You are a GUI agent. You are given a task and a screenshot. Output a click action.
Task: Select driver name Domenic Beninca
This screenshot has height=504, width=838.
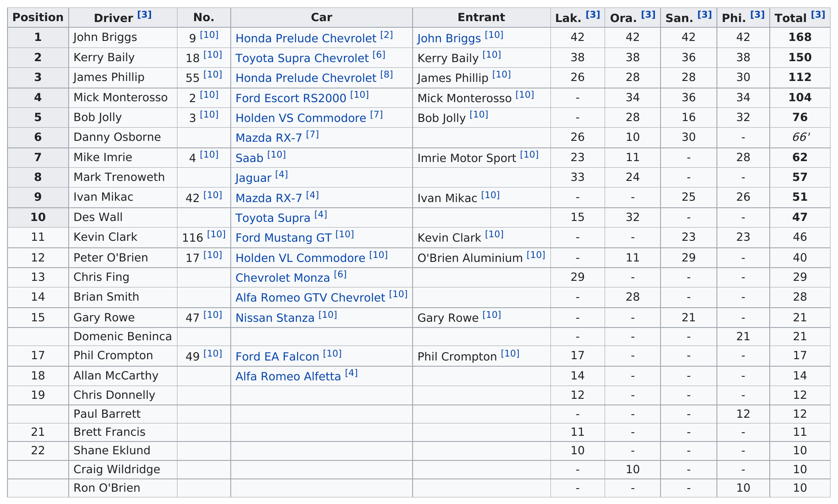point(122,337)
